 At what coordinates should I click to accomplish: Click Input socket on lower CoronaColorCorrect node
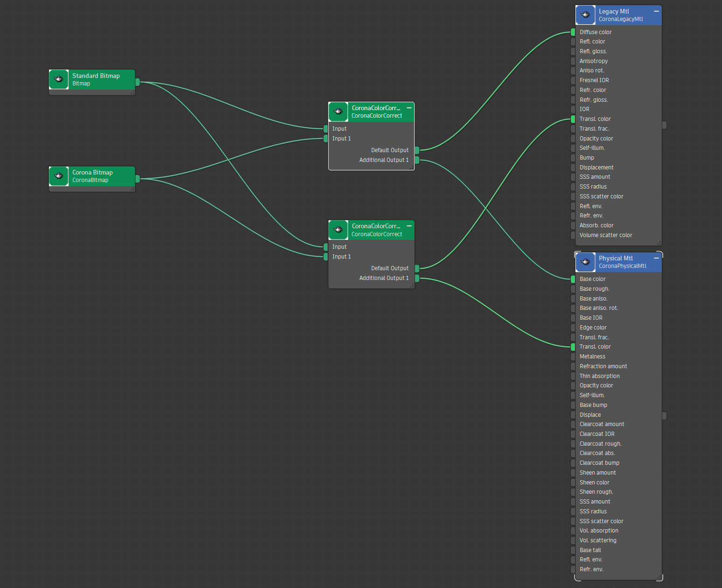326,247
